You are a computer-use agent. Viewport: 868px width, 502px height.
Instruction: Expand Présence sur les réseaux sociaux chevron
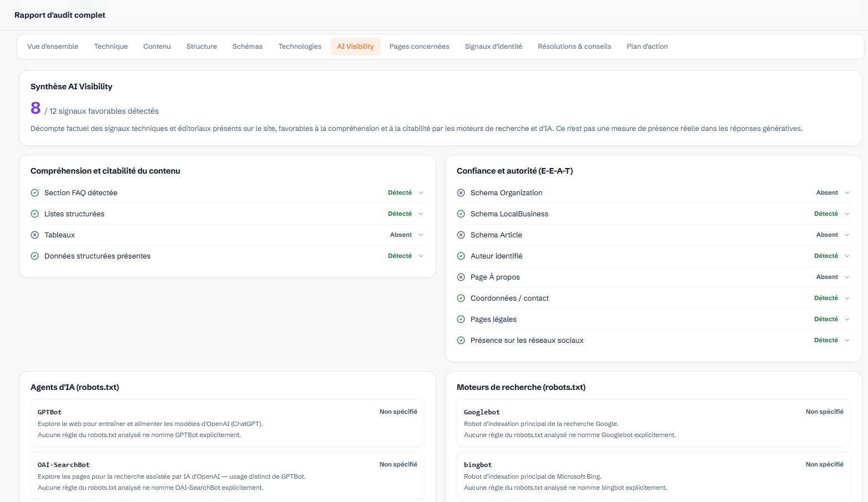pyautogui.click(x=847, y=341)
